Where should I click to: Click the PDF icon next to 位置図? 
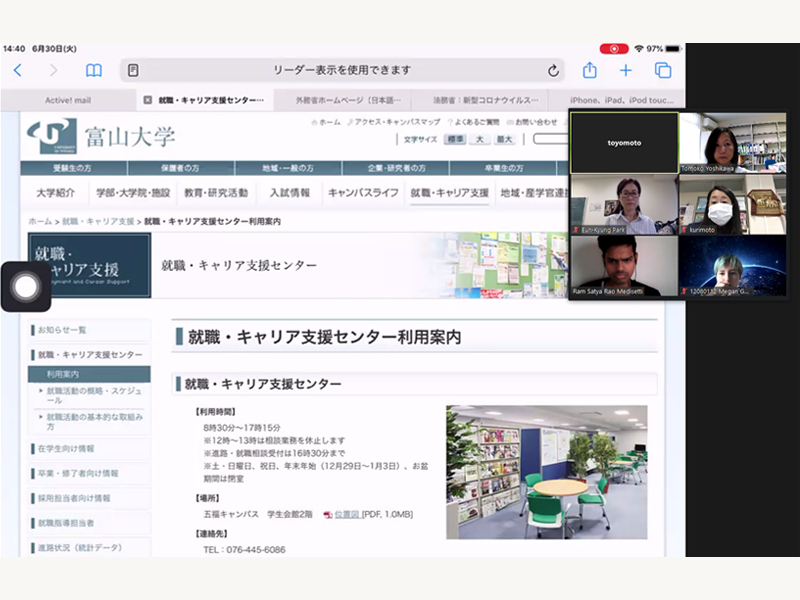(328, 515)
